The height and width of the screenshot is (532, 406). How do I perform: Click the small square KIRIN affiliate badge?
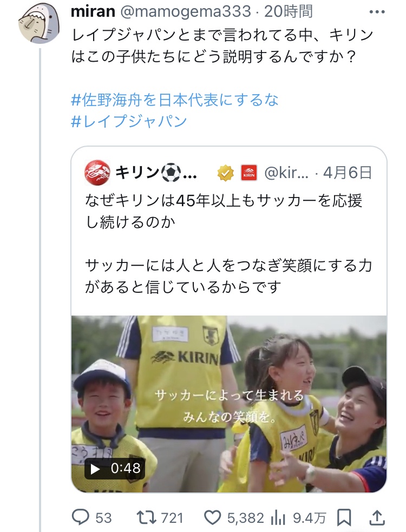click(x=249, y=173)
